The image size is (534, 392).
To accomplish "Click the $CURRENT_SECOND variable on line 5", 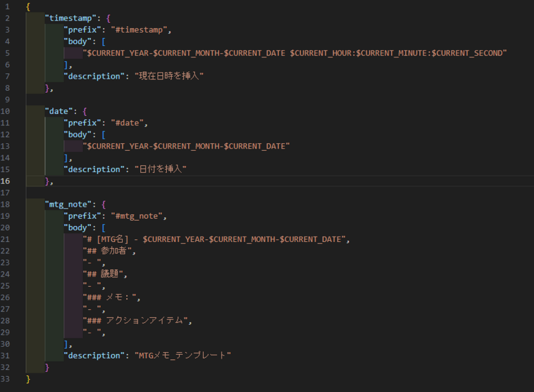I will (x=467, y=53).
